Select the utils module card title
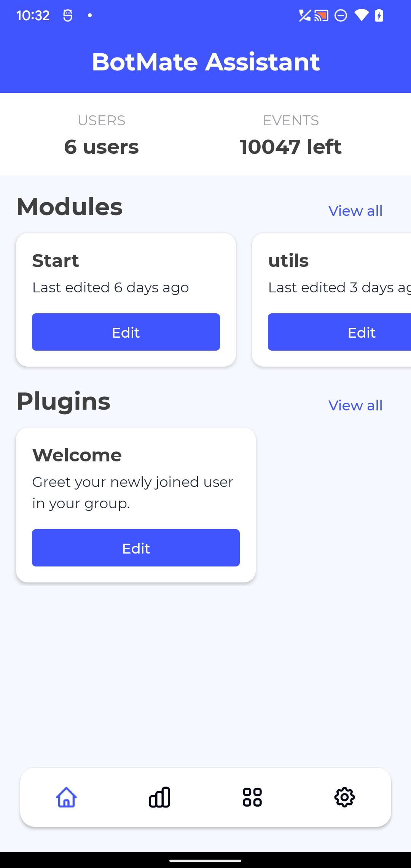Image resolution: width=411 pixels, height=868 pixels. 288,261
